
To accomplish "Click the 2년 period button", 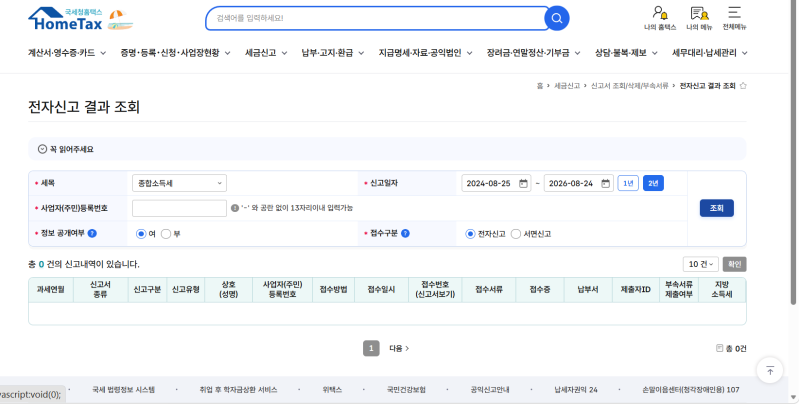I will 653,183.
